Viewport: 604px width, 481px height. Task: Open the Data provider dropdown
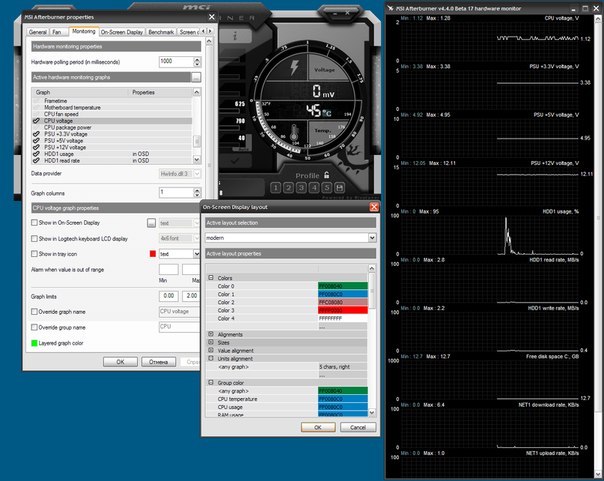[x=197, y=174]
